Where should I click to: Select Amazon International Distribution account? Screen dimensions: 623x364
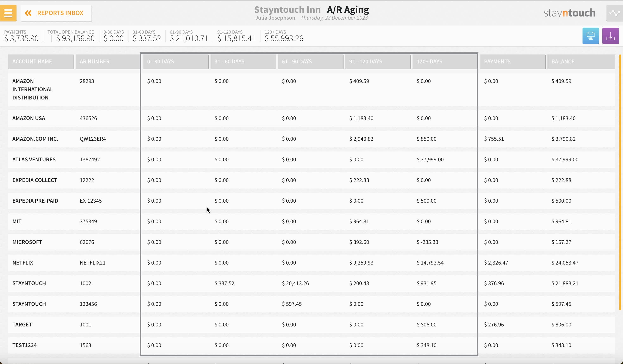pyautogui.click(x=32, y=89)
